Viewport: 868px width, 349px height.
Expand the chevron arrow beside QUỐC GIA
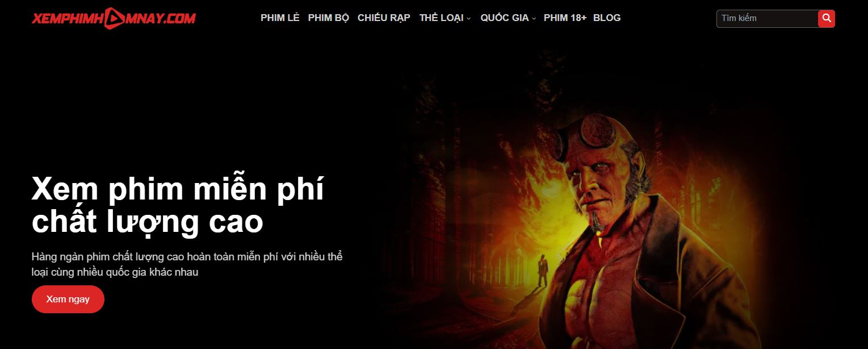pyautogui.click(x=534, y=19)
